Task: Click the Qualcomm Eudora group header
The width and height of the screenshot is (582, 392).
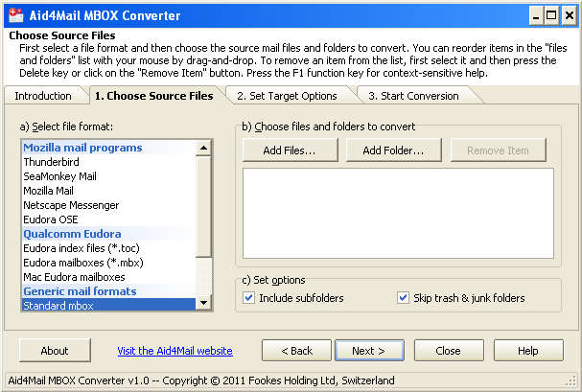Action: pyautogui.click(x=108, y=234)
